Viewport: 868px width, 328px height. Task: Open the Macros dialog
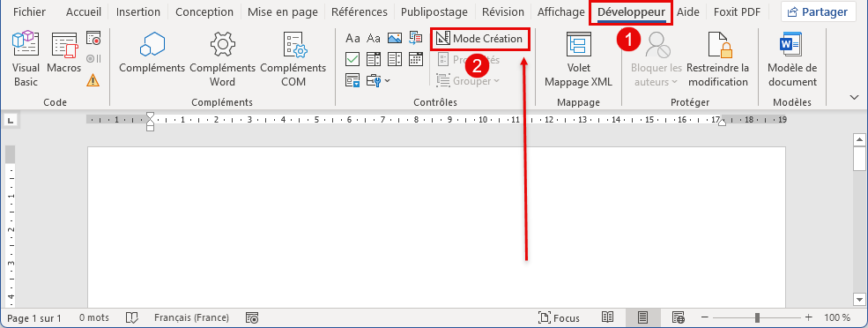(63, 59)
